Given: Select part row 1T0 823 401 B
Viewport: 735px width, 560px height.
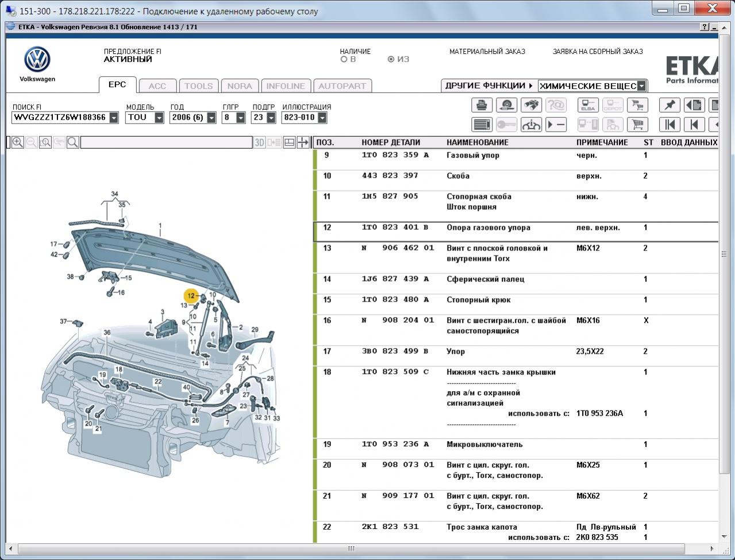Looking at the screenshot, I should 517,232.
